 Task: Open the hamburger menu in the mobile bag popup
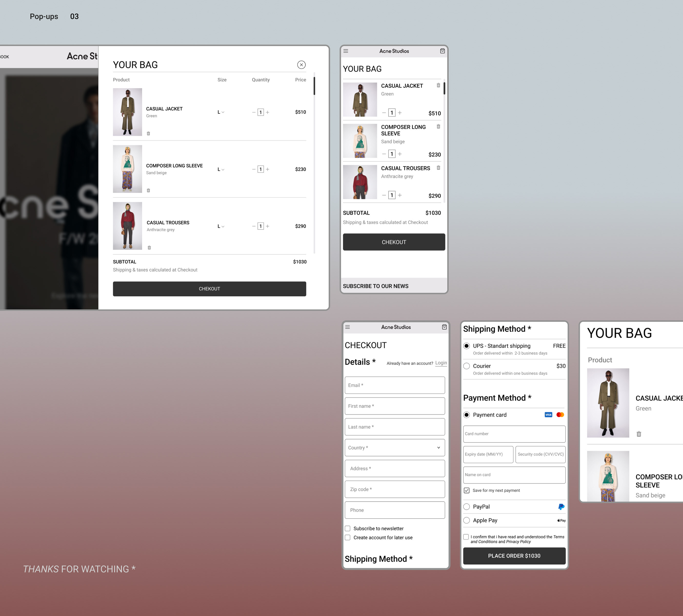pos(346,51)
